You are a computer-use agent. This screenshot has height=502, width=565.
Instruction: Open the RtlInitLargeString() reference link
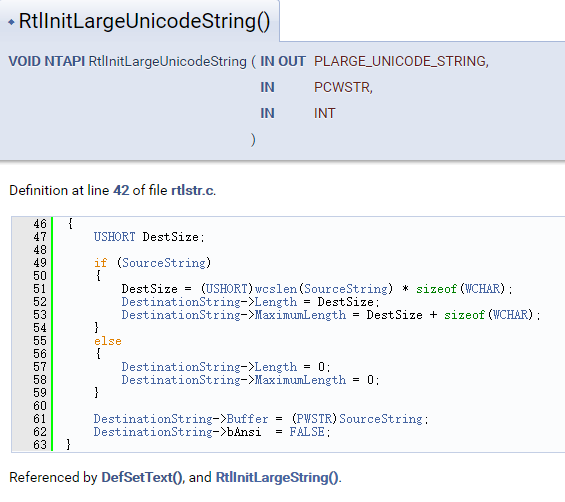pyautogui.click(x=277, y=477)
